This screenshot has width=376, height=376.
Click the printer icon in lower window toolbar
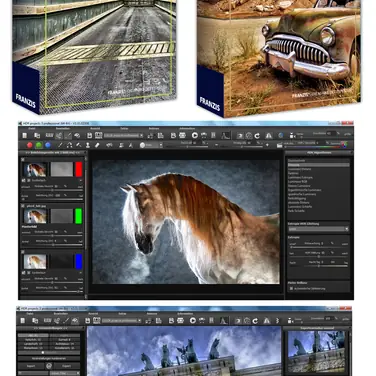coord(180,320)
